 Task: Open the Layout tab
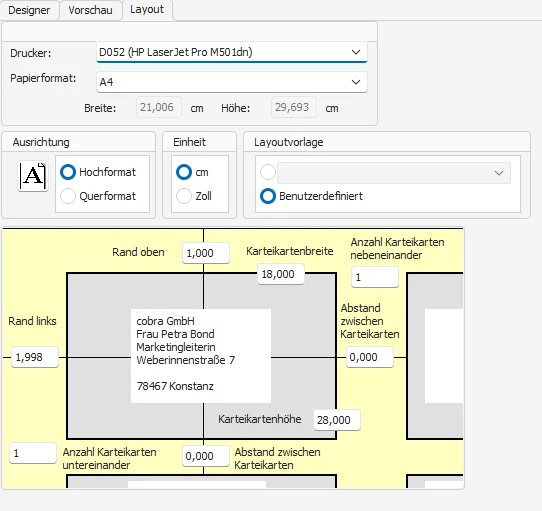click(x=147, y=10)
